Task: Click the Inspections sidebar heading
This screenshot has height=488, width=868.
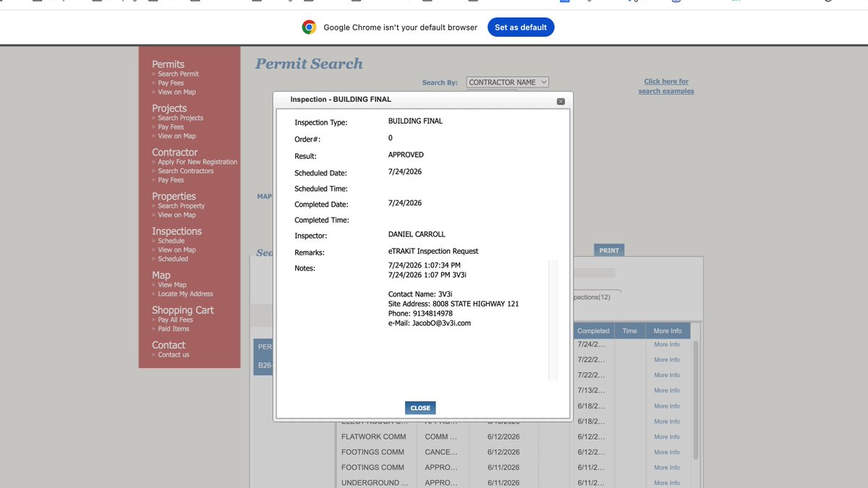Action: coord(176,231)
